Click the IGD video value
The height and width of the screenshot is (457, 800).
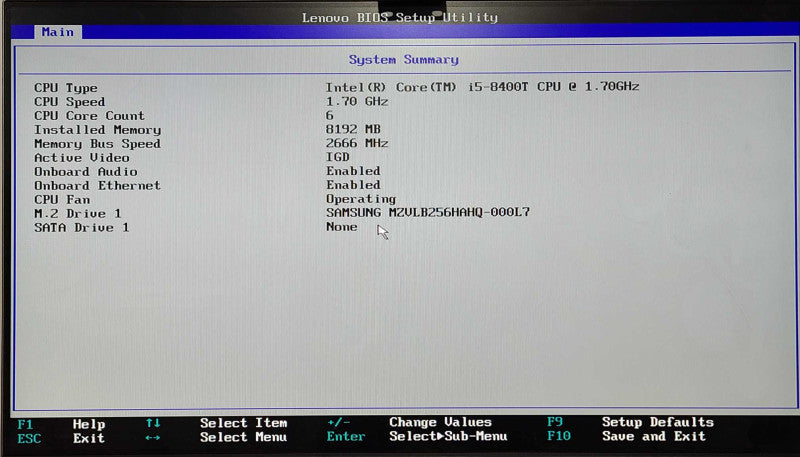click(338, 157)
